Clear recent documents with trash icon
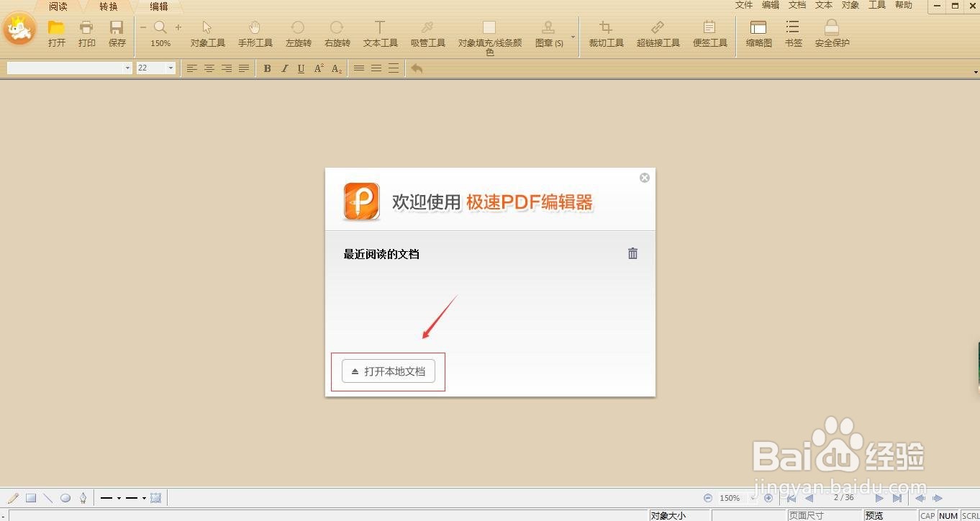Image resolution: width=980 pixels, height=521 pixels. tap(632, 253)
